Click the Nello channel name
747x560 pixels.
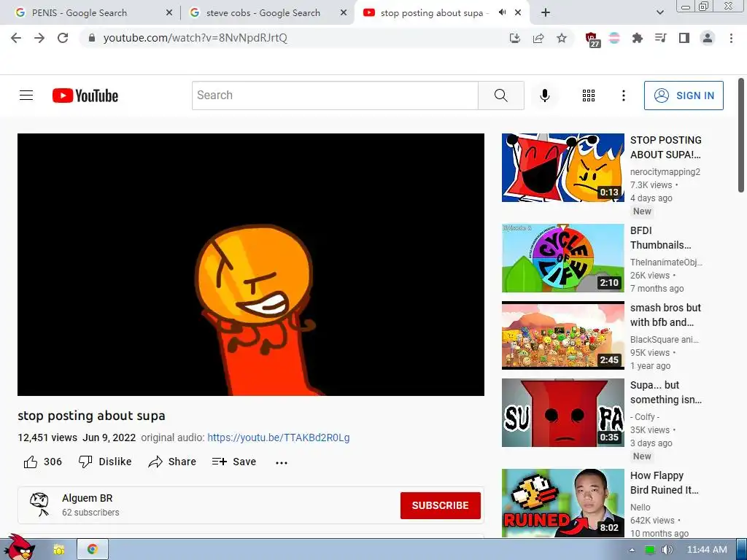(640, 507)
